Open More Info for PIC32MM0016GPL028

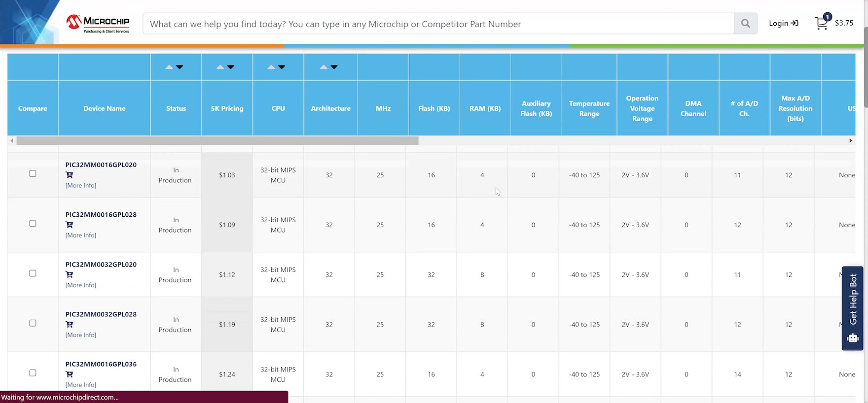pos(81,235)
